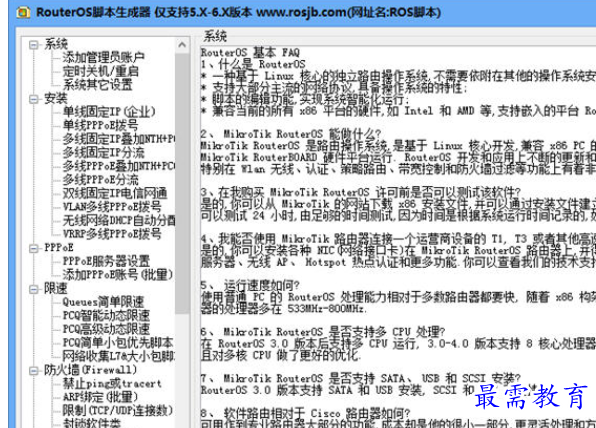
Task: Open 多线PPPoE分流 item
Action: (100, 179)
